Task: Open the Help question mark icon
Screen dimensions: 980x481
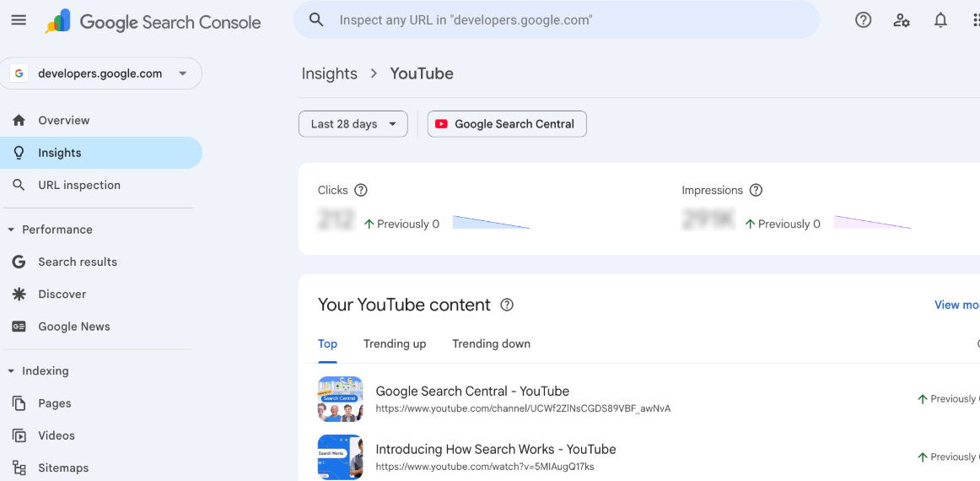Action: tap(863, 20)
